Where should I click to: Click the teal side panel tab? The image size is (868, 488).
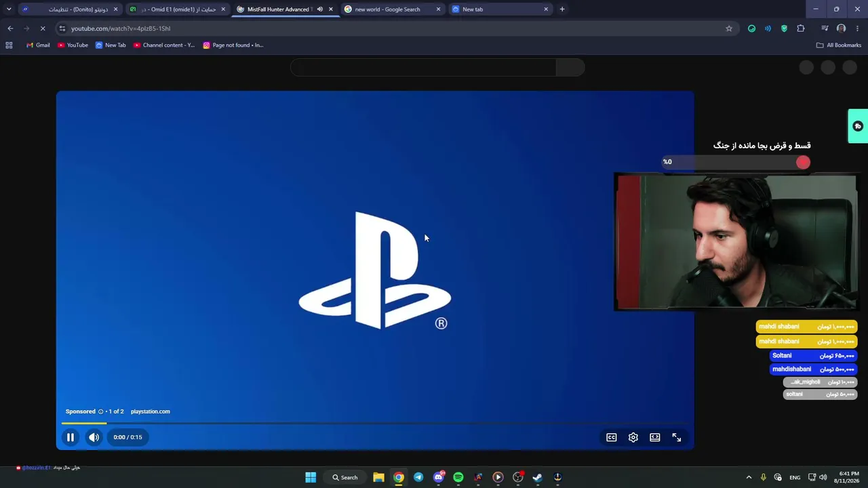coord(858,126)
